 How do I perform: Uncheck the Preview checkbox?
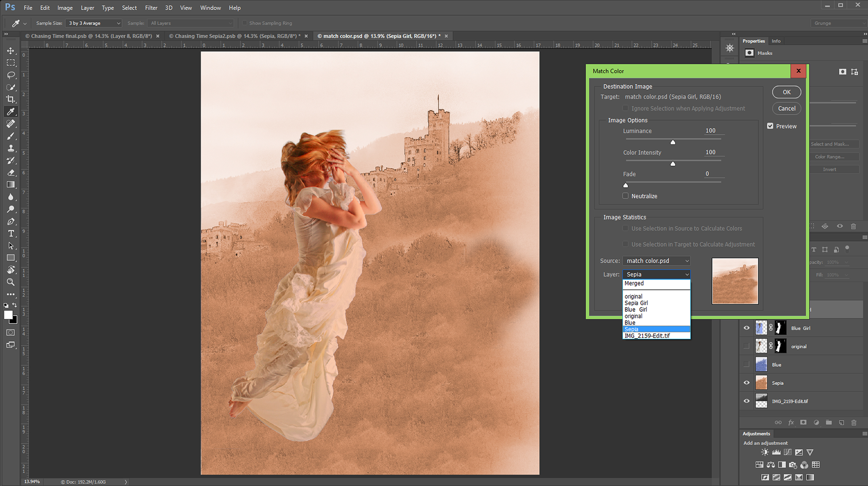pyautogui.click(x=770, y=126)
